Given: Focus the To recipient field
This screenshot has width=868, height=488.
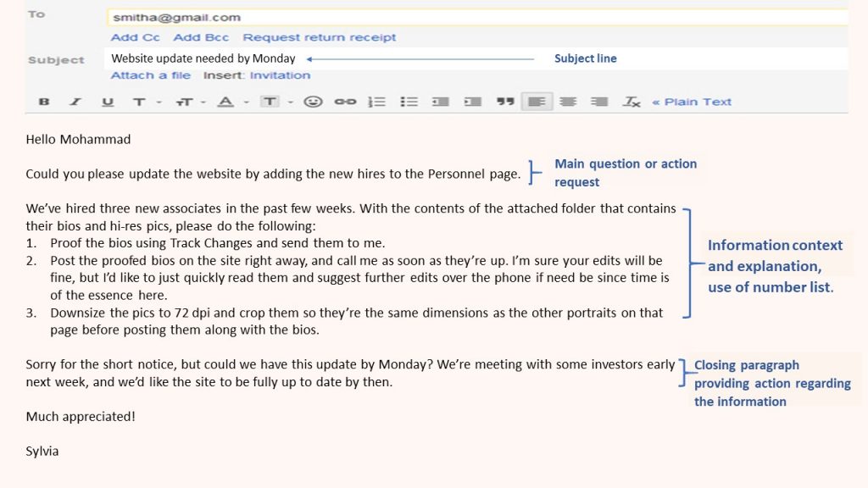Looking at the screenshot, I should click(x=477, y=17).
